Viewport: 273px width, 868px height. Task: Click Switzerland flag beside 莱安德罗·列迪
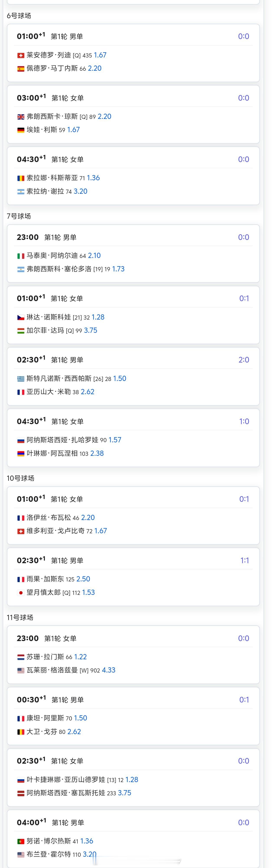click(x=21, y=55)
